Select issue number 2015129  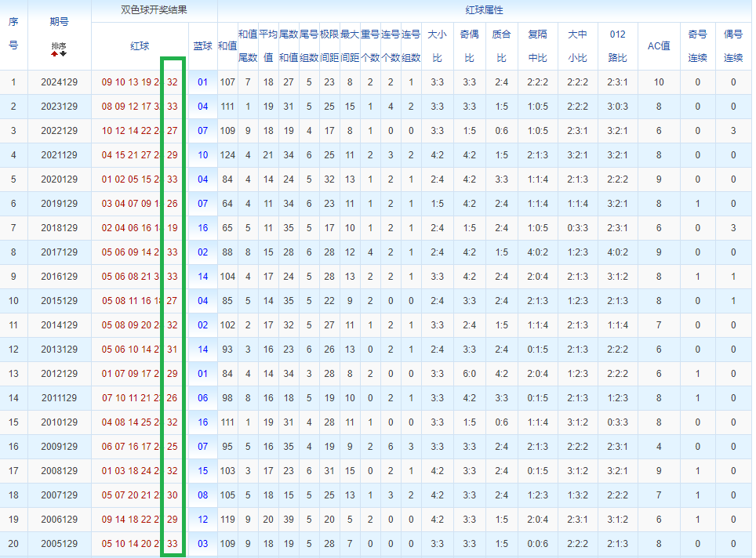tap(60, 301)
